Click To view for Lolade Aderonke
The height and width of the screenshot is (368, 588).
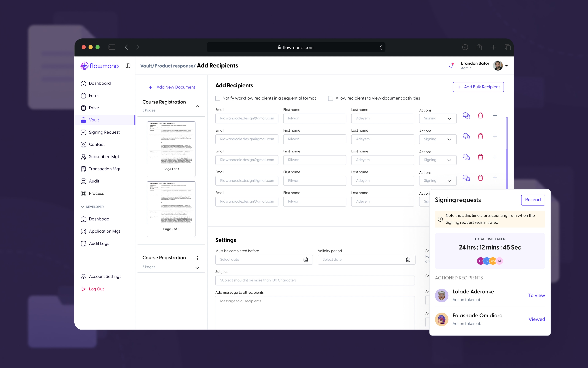(x=537, y=295)
